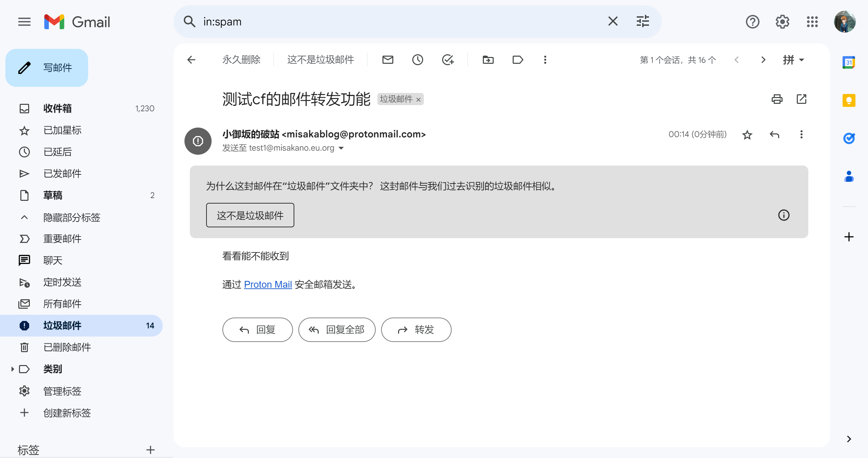The image size is (868, 458).
Task: Click the 这不是垃圾邮件 button in the banner
Action: coord(250,215)
